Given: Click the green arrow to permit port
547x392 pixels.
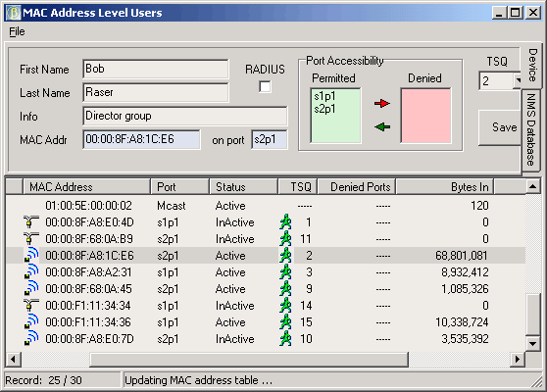Looking at the screenshot, I should click(x=382, y=127).
